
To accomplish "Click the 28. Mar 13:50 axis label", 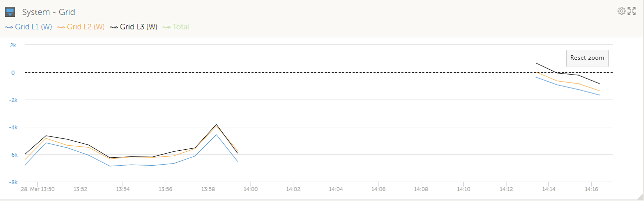I will click(37, 190).
